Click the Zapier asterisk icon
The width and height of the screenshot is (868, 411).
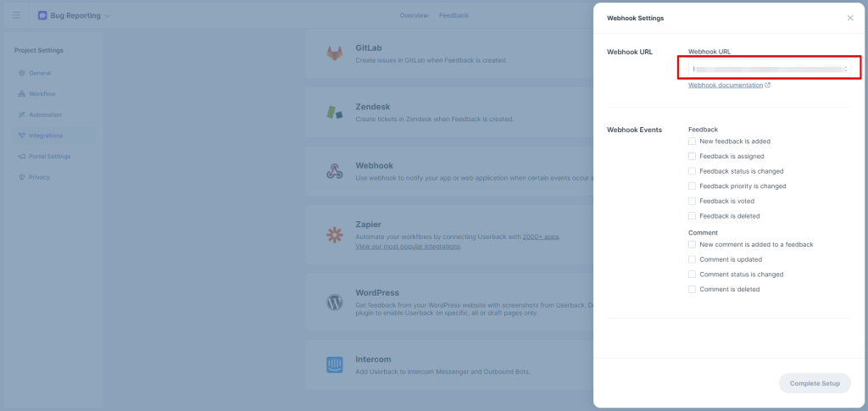pos(335,235)
